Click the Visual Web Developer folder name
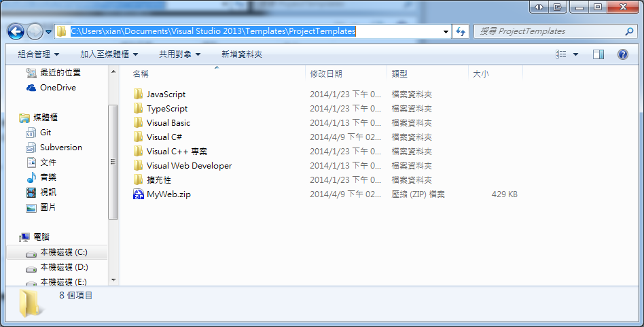This screenshot has width=644, height=327. point(190,166)
